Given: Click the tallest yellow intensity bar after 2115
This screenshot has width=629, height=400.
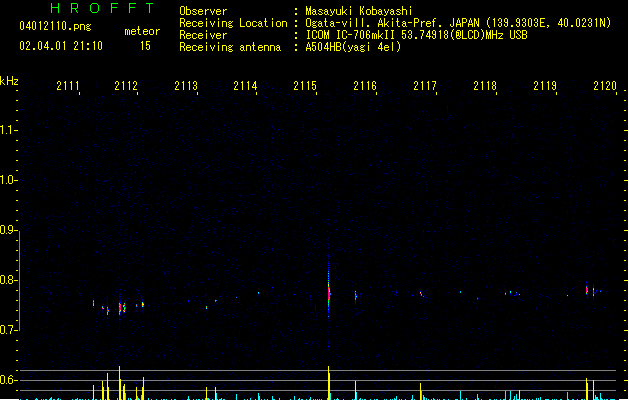Looking at the screenshot, I should coord(329,383).
